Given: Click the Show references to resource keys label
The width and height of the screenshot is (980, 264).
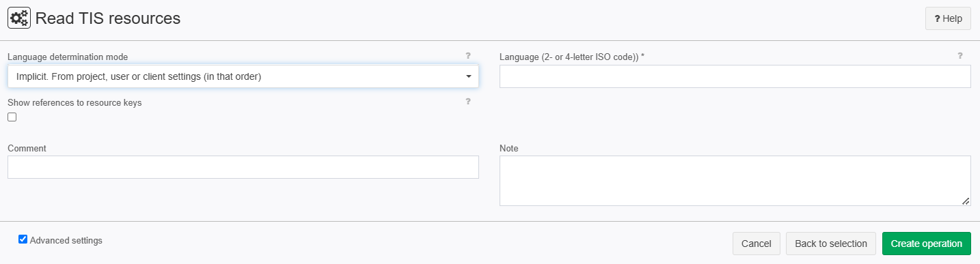Looking at the screenshot, I should (x=74, y=102).
